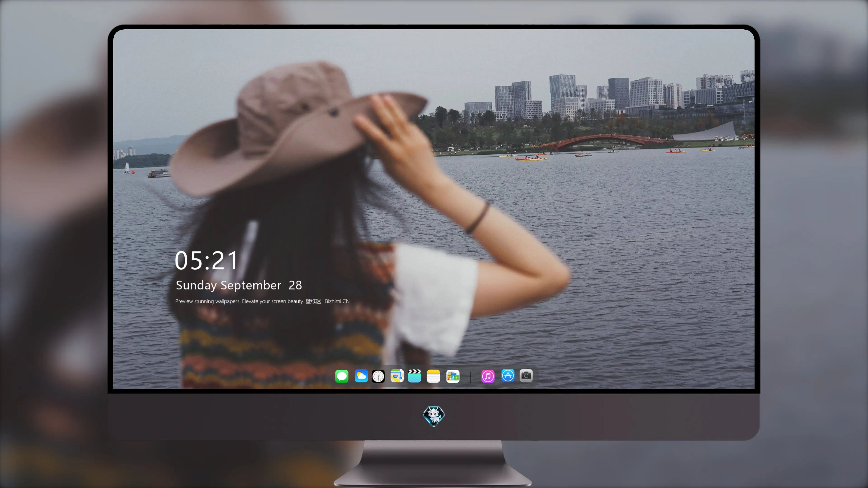Screen dimensions: 868x488
Task: Open the blue App Store icon
Action: (508, 375)
